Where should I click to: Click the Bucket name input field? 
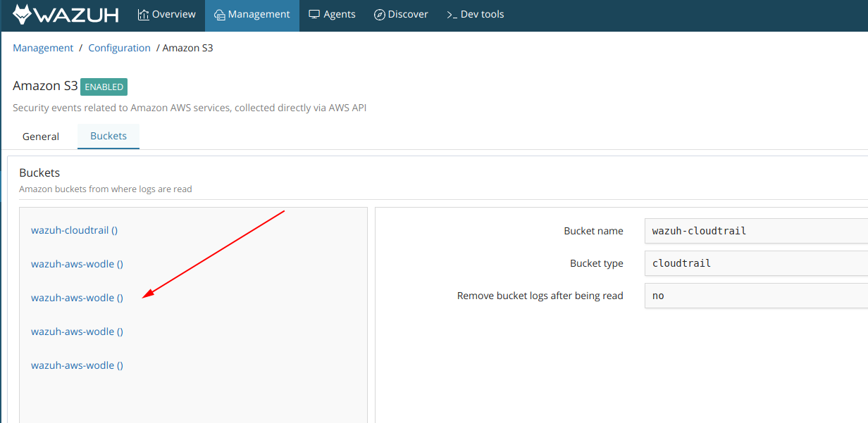754,230
